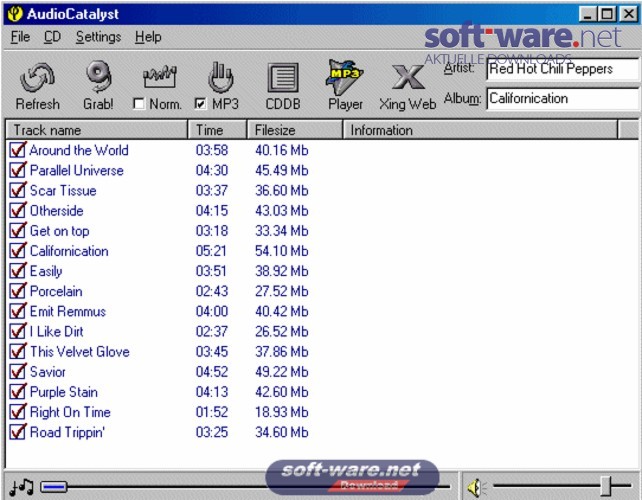
Task: Uncheck the This Velvet Glove track
Action: [18, 351]
